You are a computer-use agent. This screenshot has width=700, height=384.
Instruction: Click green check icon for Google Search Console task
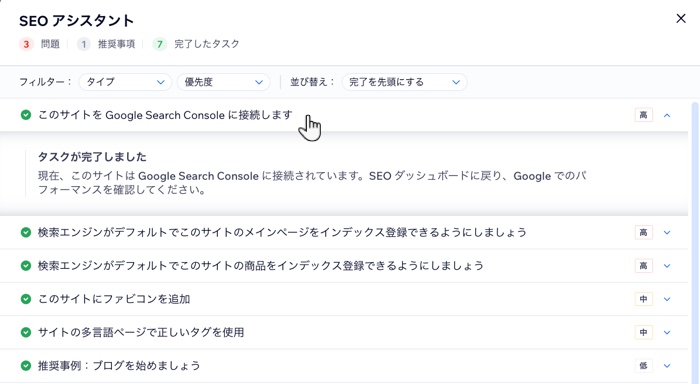click(26, 115)
